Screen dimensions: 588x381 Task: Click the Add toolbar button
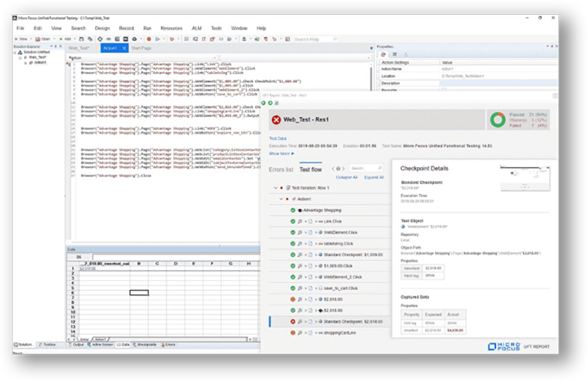point(65,39)
